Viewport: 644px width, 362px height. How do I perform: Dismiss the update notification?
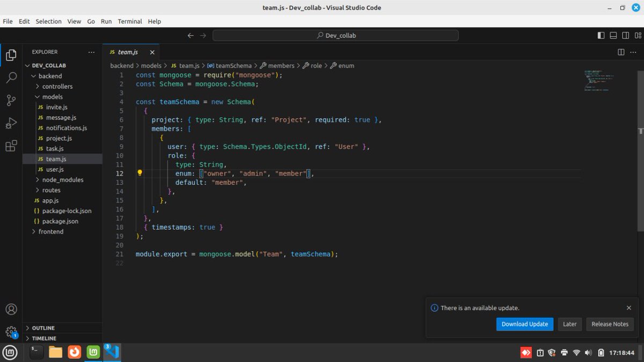click(629, 308)
